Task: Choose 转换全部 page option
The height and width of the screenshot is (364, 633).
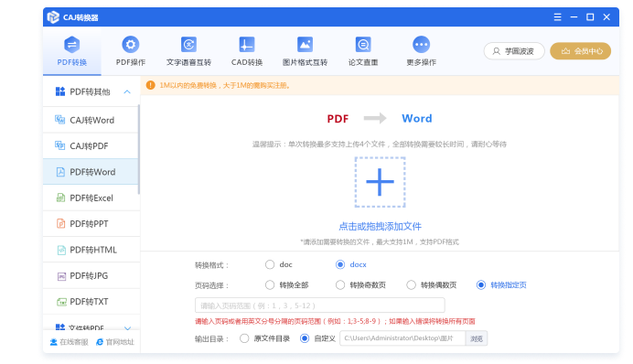Action: point(270,285)
